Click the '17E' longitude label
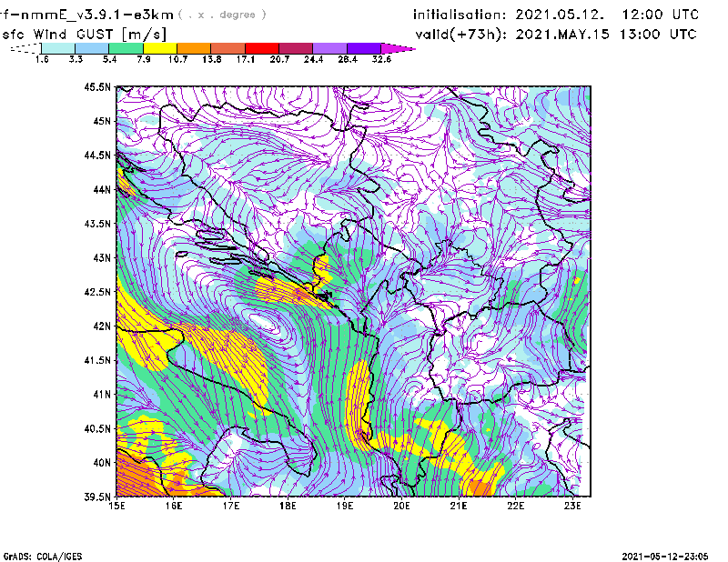728x562 pixels. click(x=231, y=507)
